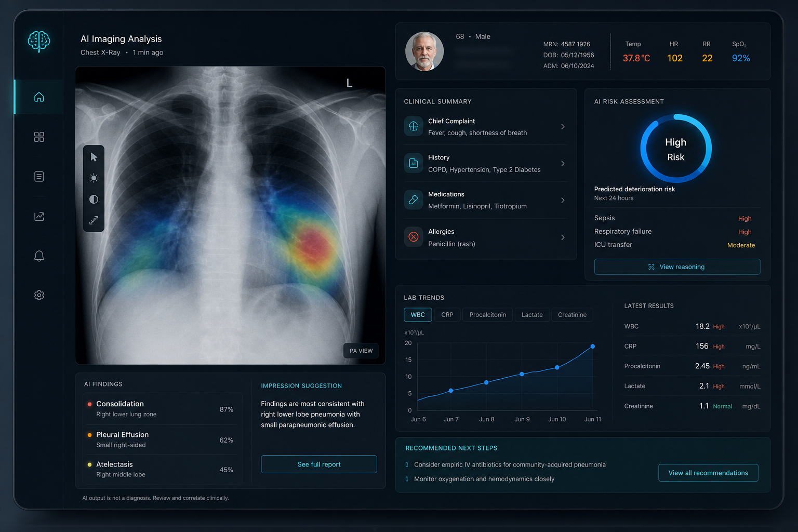
Task: Select the pointer tool on X-ray
Action: [x=94, y=157]
